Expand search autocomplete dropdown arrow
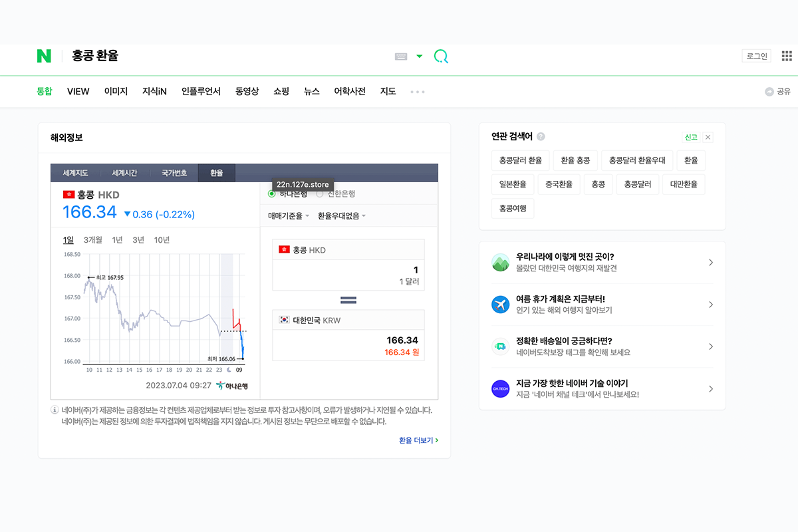 (419, 57)
